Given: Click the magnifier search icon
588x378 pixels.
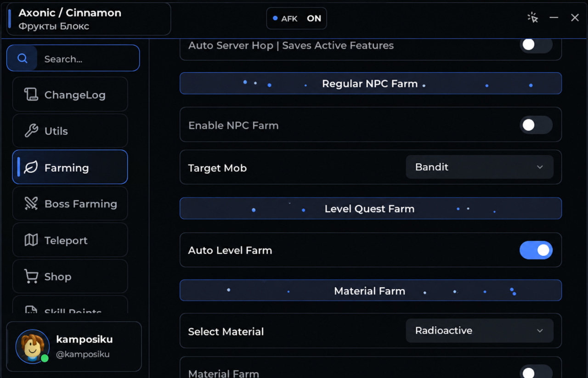Looking at the screenshot, I should pos(22,58).
